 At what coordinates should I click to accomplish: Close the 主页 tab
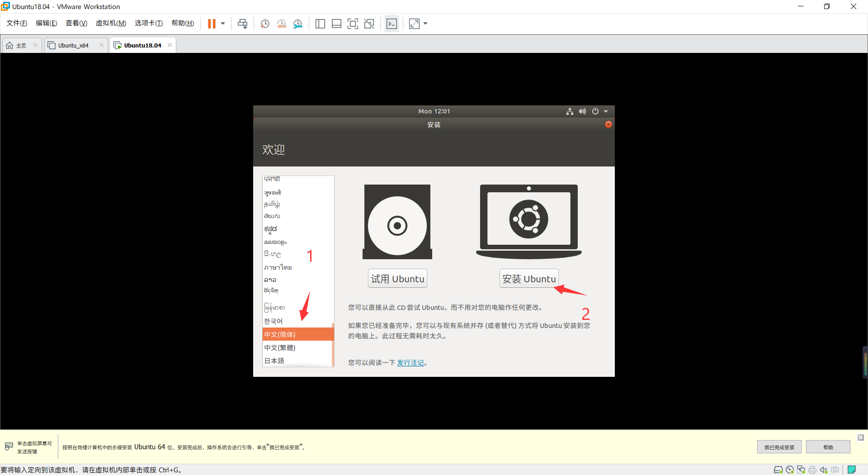coord(35,45)
